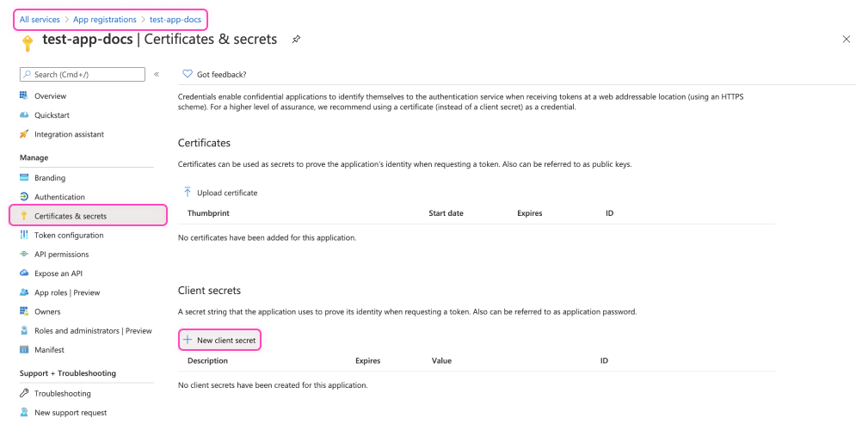The image size is (868, 430).
Task: Collapse the sidebar using double chevron
Action: (157, 75)
